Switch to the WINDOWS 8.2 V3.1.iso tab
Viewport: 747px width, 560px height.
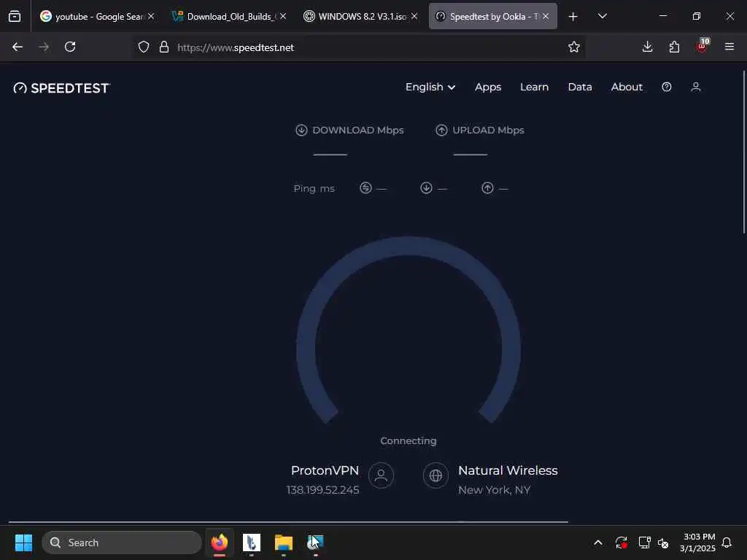pyautogui.click(x=360, y=16)
